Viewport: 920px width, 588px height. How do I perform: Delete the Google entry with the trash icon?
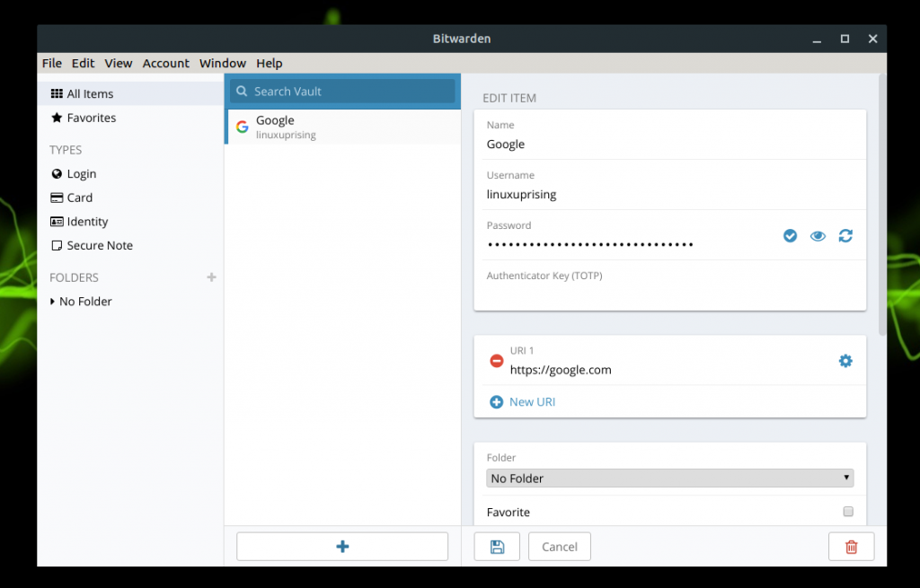pos(851,546)
